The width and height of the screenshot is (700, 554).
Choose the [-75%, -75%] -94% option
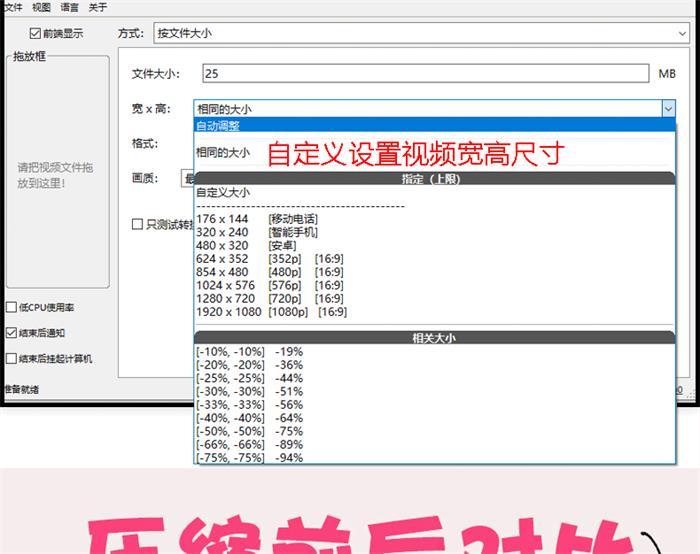coord(435,458)
